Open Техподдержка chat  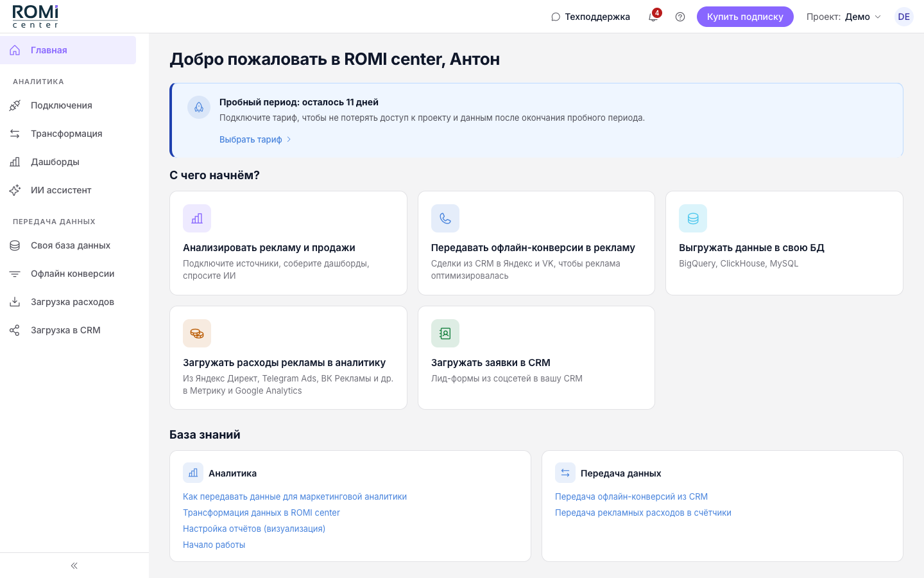tap(590, 17)
